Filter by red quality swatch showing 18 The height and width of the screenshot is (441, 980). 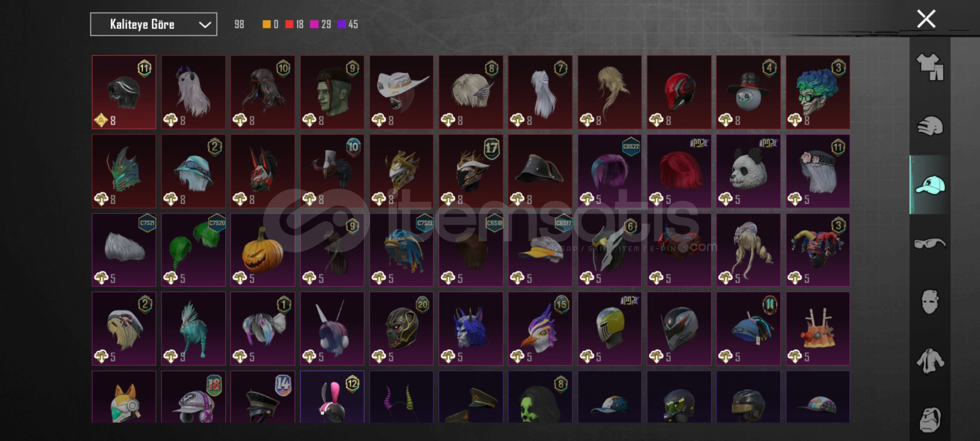click(x=290, y=24)
